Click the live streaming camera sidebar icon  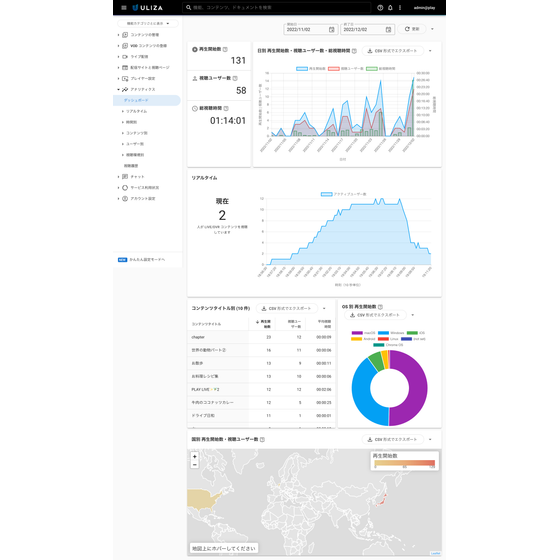[125, 57]
